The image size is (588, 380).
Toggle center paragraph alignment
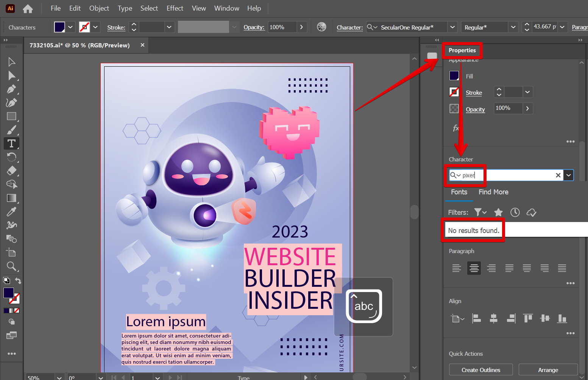(x=474, y=268)
